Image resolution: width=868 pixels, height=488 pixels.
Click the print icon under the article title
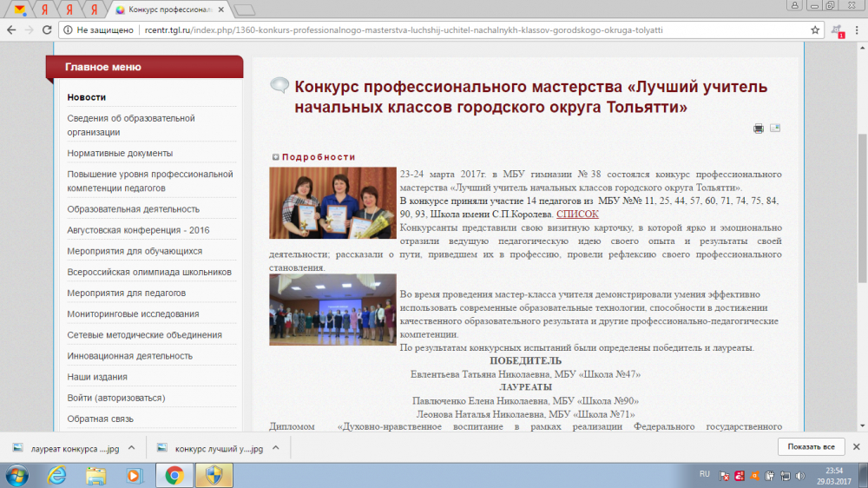[x=759, y=129]
